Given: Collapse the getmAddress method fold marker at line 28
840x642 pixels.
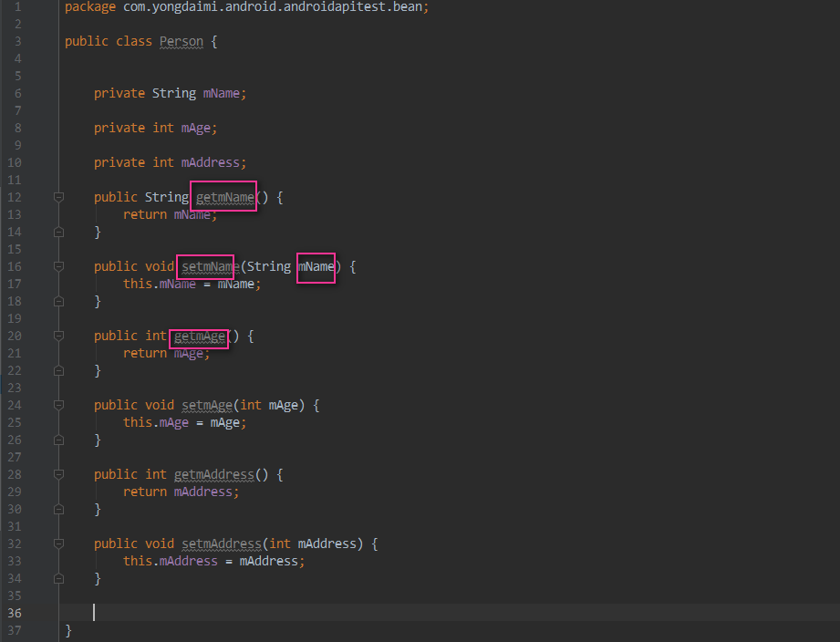Looking at the screenshot, I should coord(59,474).
